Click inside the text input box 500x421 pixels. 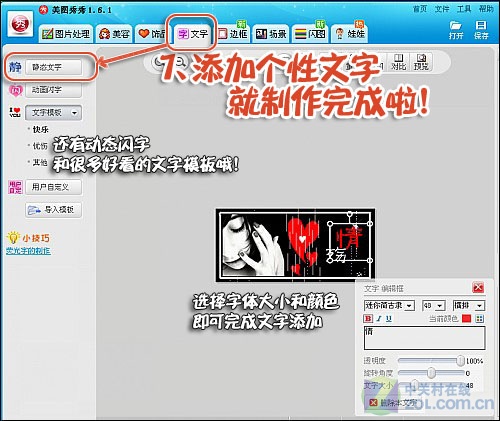424,338
